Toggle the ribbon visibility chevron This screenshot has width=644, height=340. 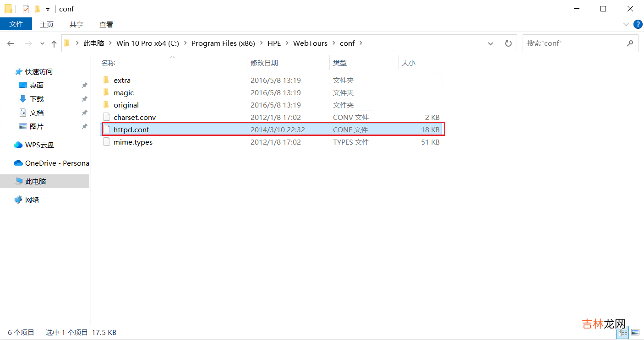[x=626, y=24]
